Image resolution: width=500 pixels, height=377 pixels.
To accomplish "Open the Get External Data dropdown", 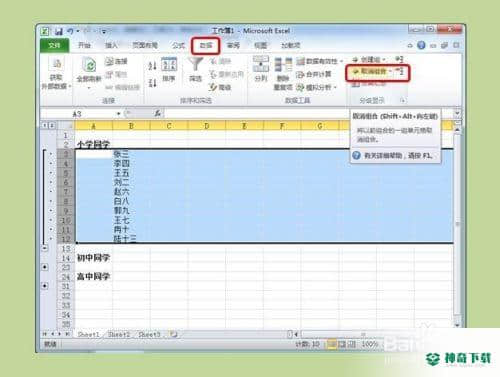I will (56, 74).
